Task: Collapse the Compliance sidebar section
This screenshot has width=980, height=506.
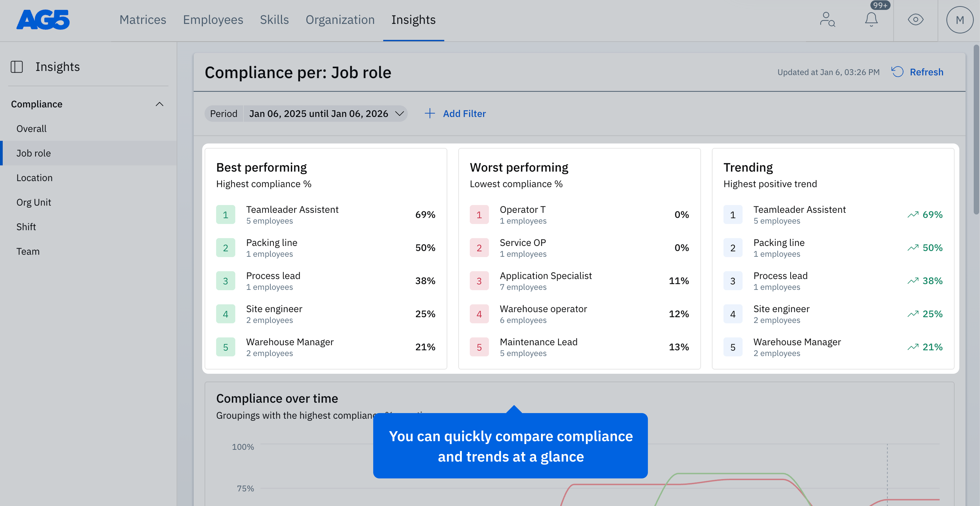Action: (x=159, y=104)
